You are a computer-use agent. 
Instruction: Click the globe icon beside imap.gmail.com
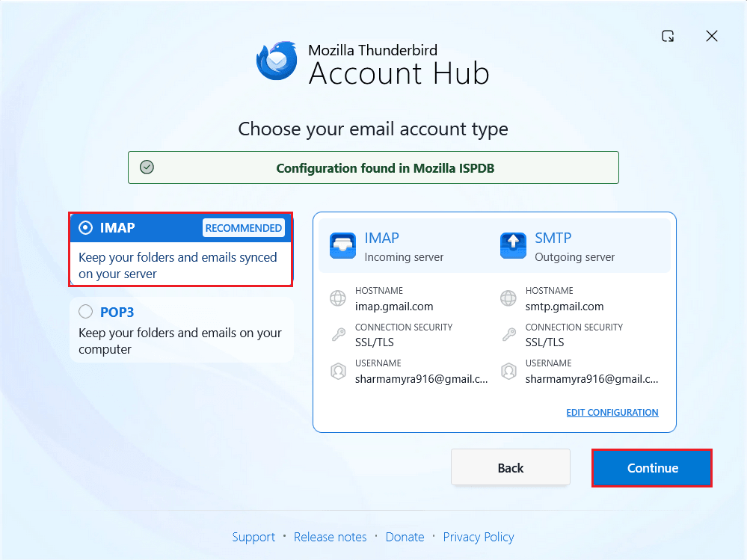point(338,298)
